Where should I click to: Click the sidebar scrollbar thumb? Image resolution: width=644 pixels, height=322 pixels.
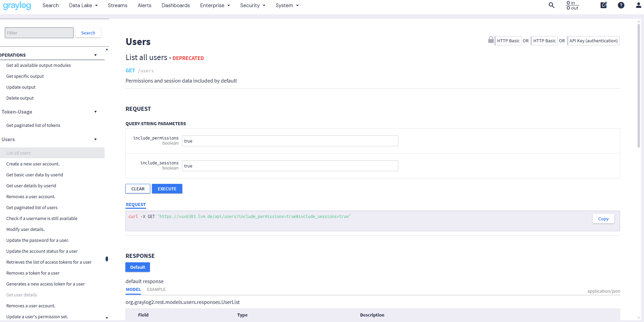[x=107, y=259]
